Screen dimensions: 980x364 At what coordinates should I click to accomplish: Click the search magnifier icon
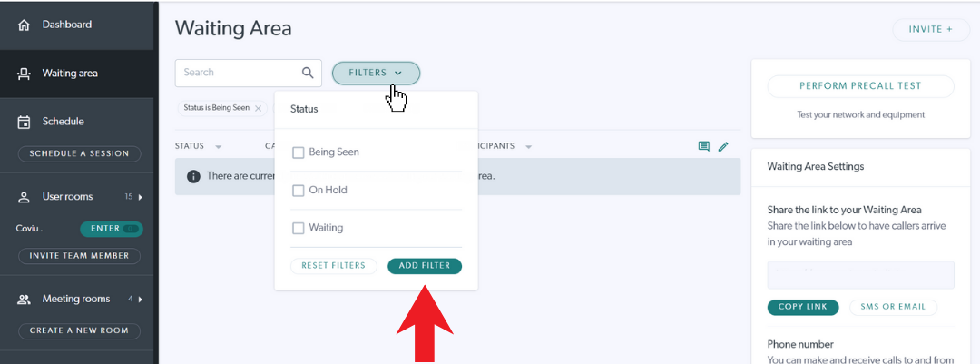pyautogui.click(x=308, y=73)
